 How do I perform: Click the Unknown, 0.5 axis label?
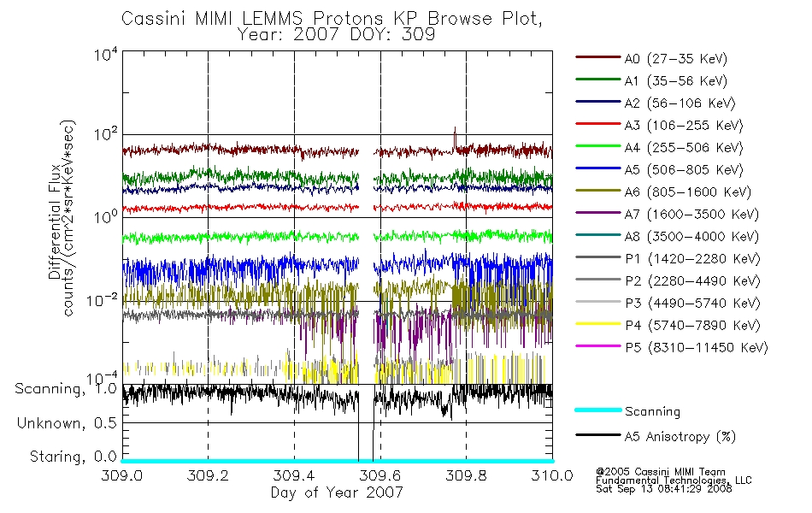[67, 423]
